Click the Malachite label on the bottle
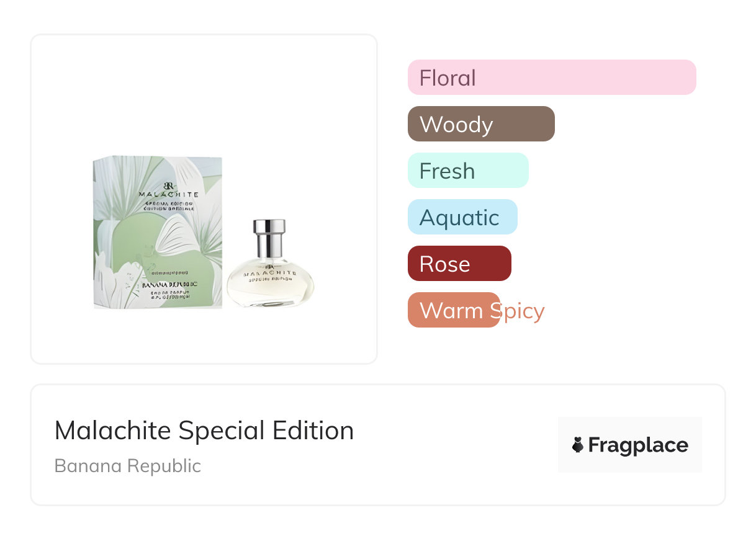 click(269, 272)
